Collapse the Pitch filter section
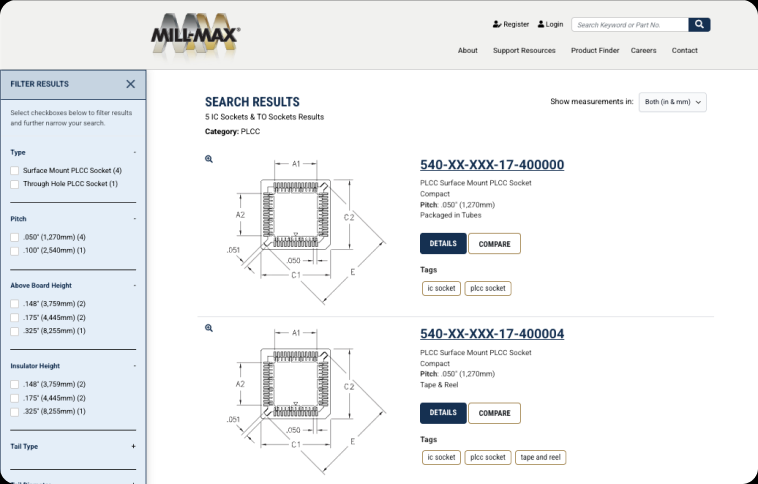The image size is (758, 484). 134,219
